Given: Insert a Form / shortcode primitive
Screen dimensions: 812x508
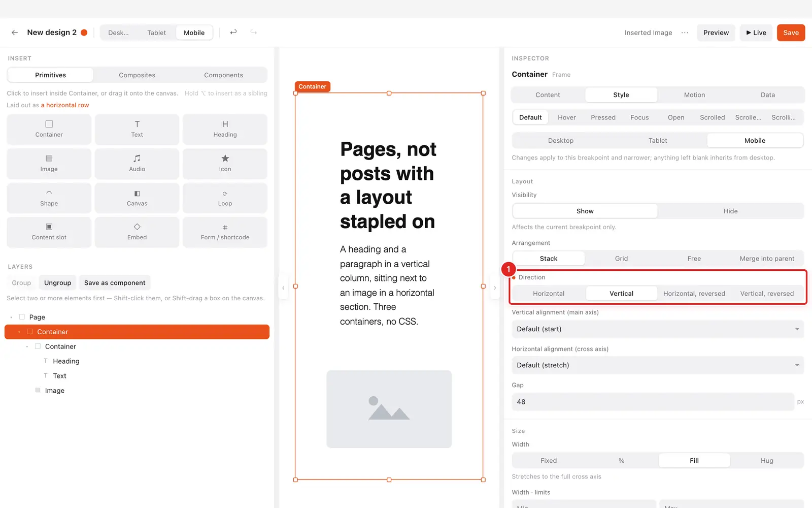Looking at the screenshot, I should (x=225, y=232).
